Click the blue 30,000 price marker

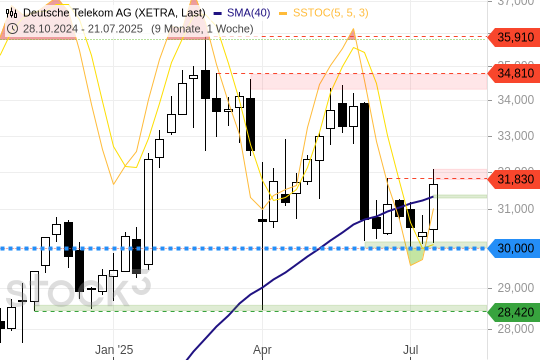click(514, 248)
